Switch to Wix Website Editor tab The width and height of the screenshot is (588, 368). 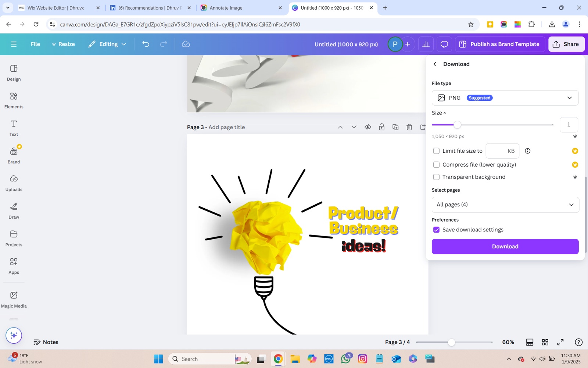59,8
